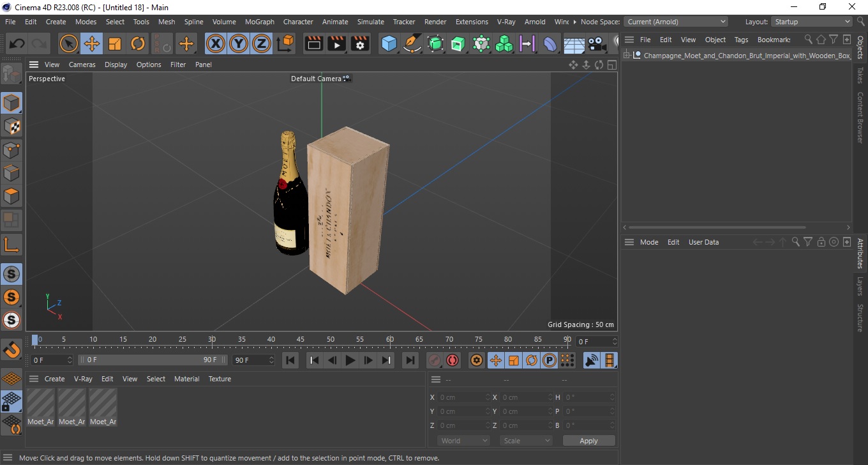Select first Moet_Ar material thumbnail
The width and height of the screenshot is (868, 465).
coord(40,408)
